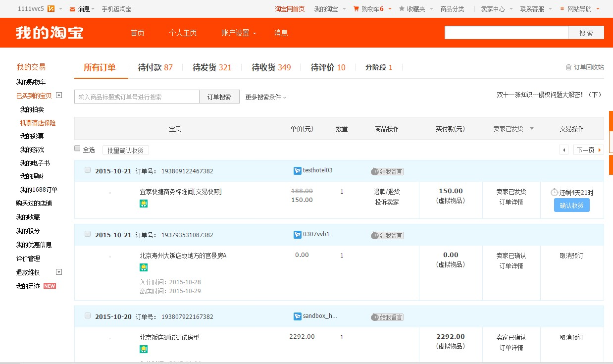The height and width of the screenshot is (364, 613).
Task: Open 订单详情 for the 0.00 order
Action: (511, 266)
